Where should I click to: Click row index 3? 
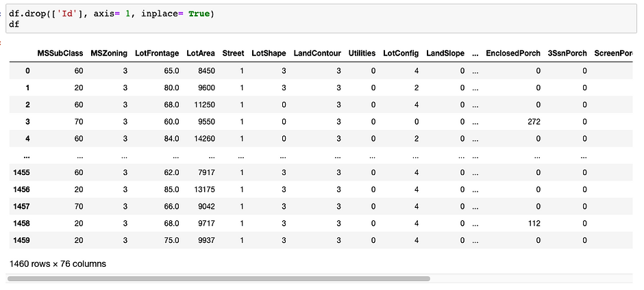click(x=27, y=122)
